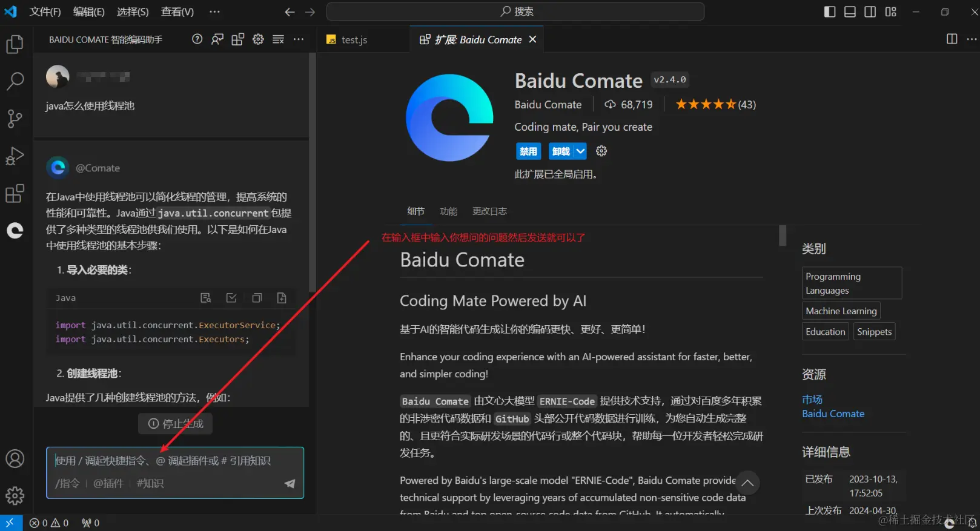
Task: Open the Manage gear in activity bar
Action: pyautogui.click(x=15, y=496)
